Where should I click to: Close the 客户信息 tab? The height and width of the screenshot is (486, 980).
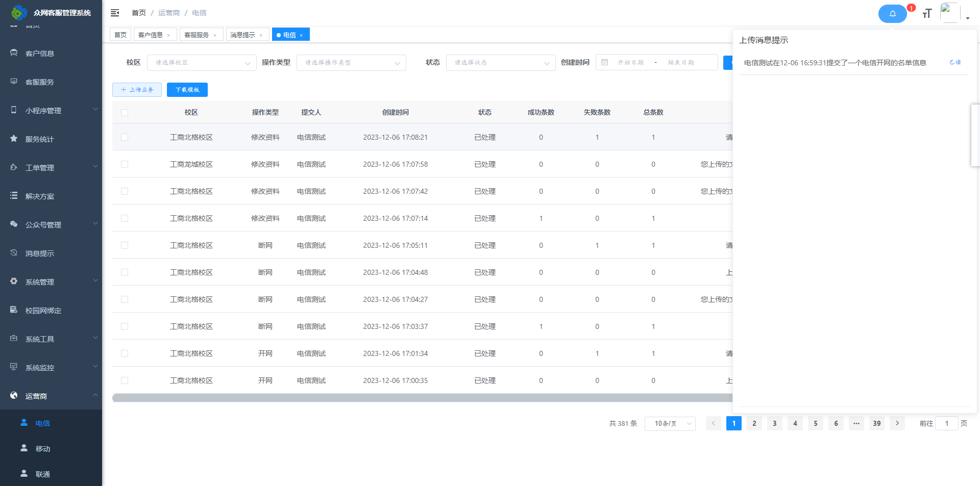[168, 35]
